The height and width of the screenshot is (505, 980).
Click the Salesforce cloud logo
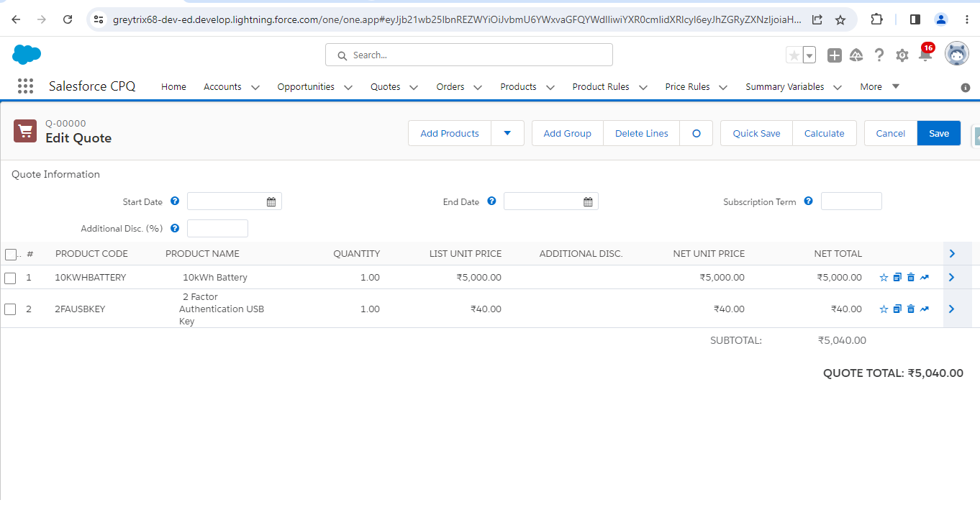(27, 55)
